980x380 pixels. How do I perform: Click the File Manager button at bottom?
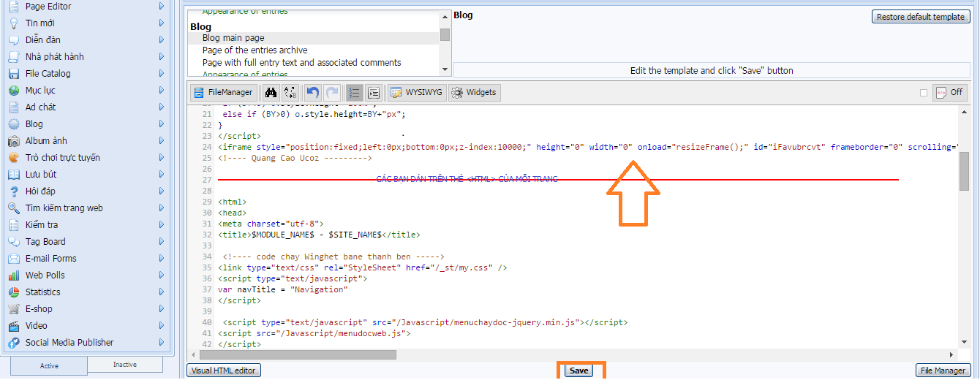point(943,370)
